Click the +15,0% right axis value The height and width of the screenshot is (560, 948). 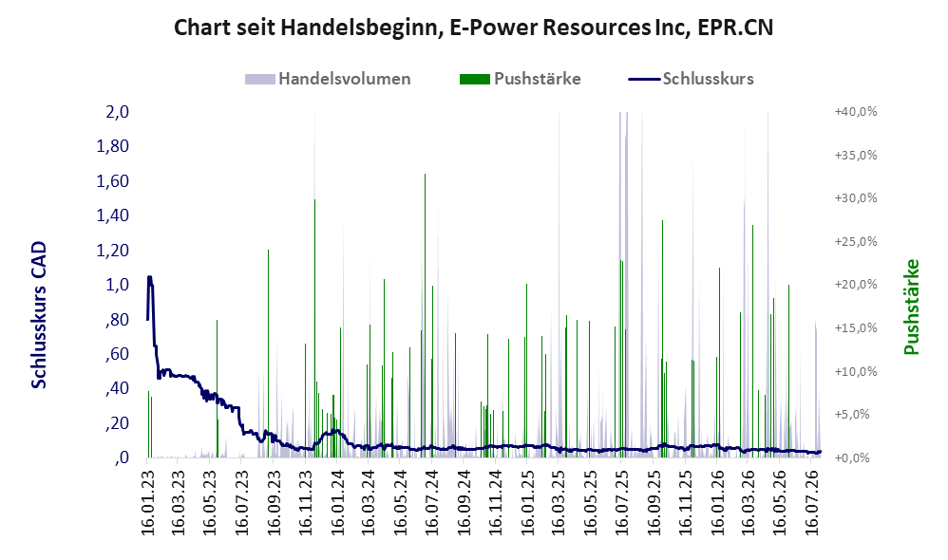(x=856, y=328)
